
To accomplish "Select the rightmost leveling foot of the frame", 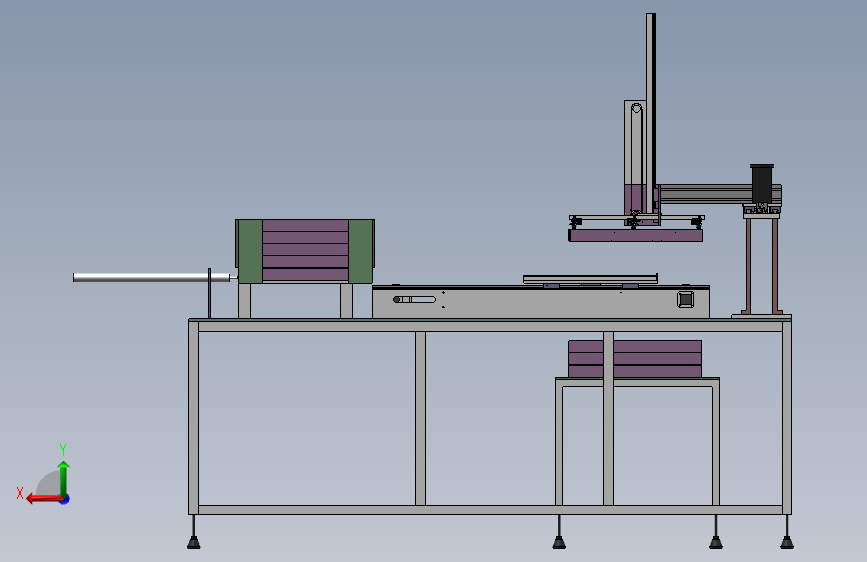I will coord(787,532).
